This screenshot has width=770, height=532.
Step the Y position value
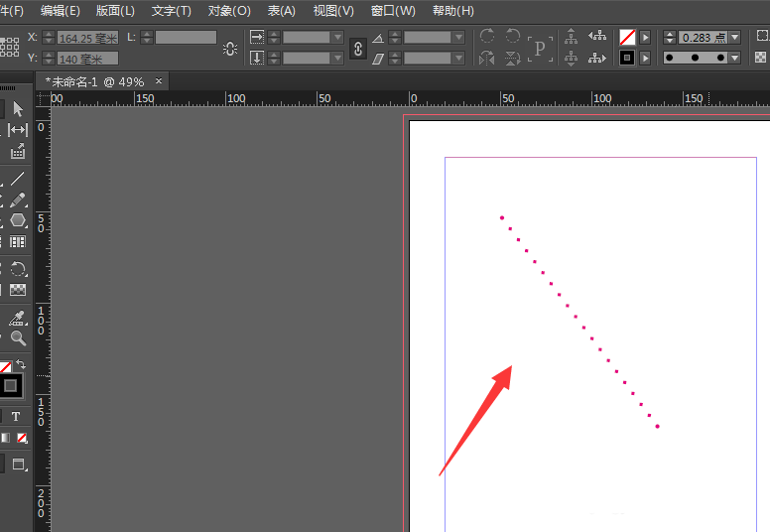(x=49, y=59)
